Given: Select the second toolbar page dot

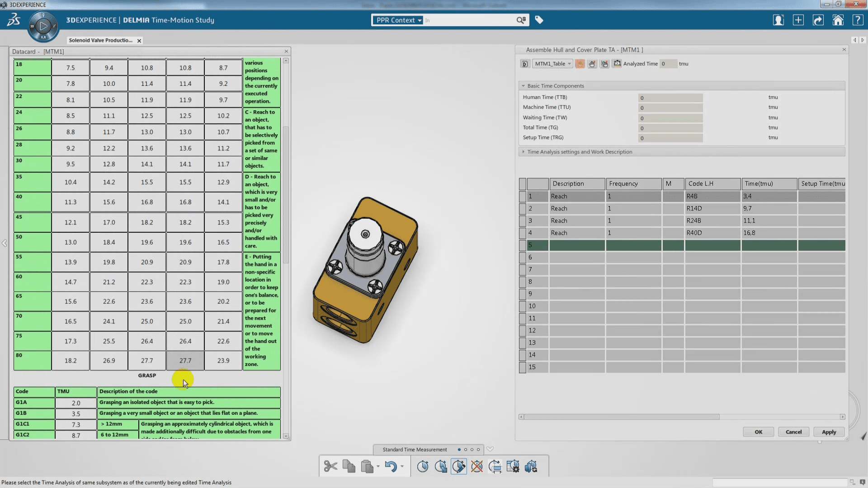Looking at the screenshot, I should (x=466, y=450).
